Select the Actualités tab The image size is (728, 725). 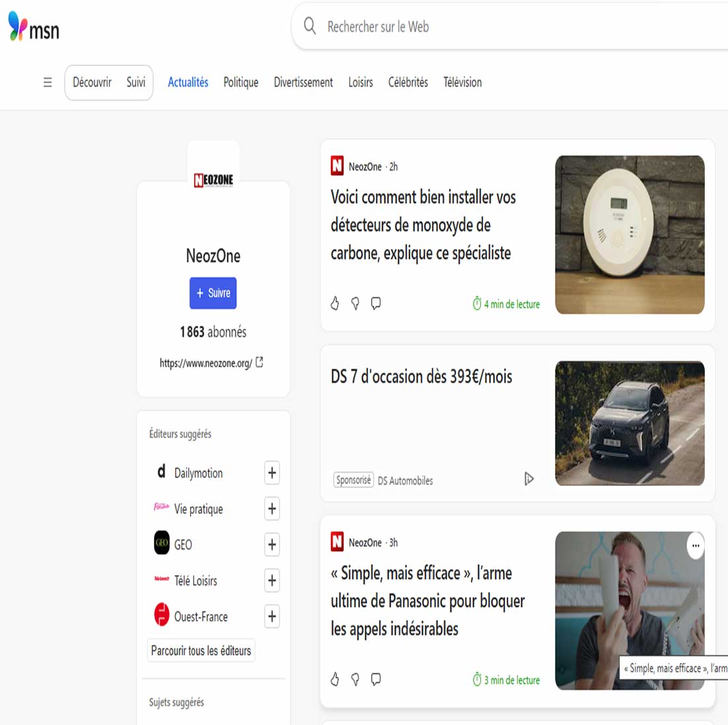pyautogui.click(x=188, y=83)
